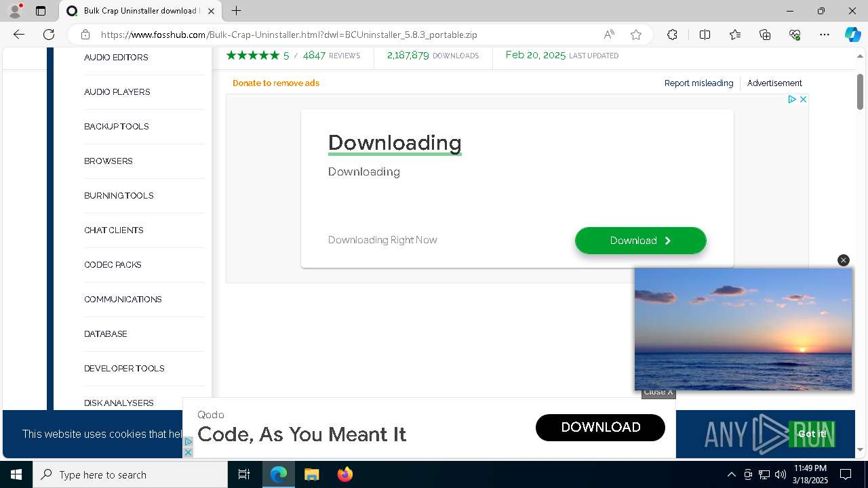Add this page to favorites star

635,35
